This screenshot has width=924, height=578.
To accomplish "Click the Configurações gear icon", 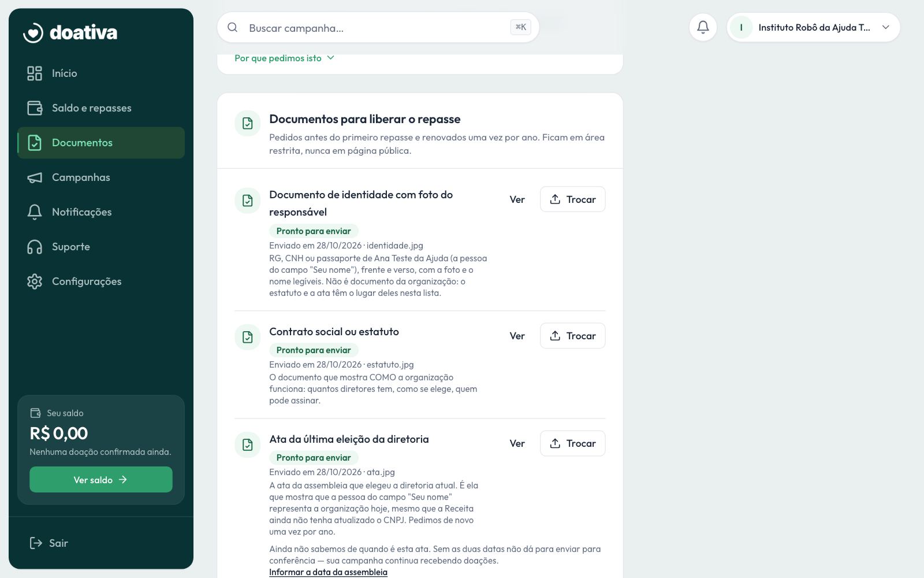I will coord(35,281).
